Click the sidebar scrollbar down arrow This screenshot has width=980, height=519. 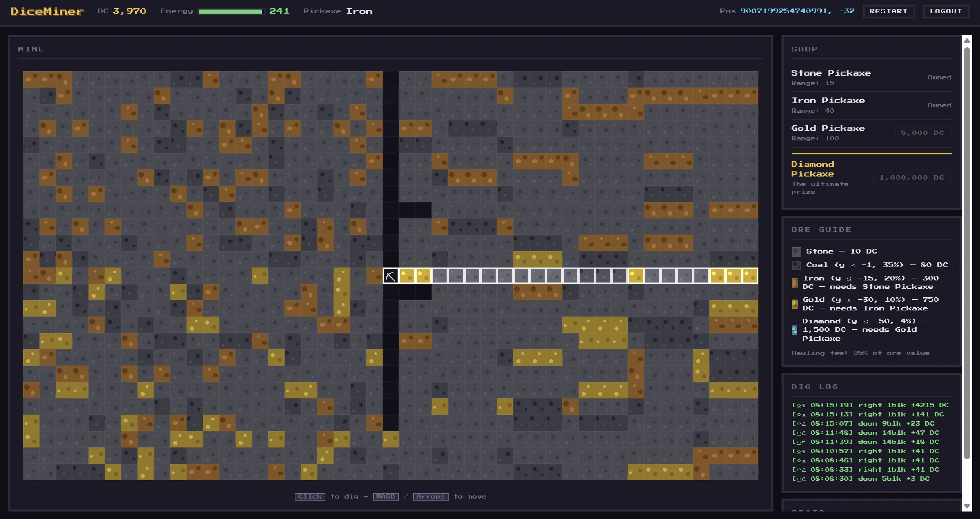click(x=967, y=506)
